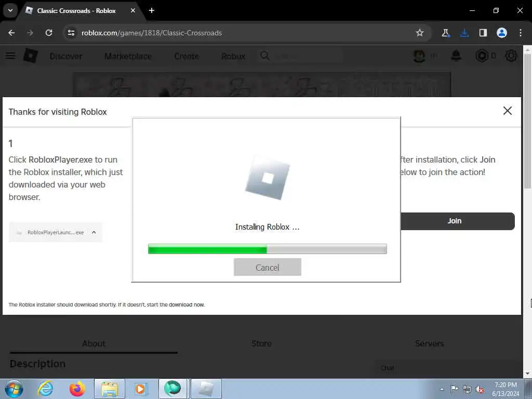Open Action Center flag icon
The image size is (532, 399).
[x=454, y=389]
